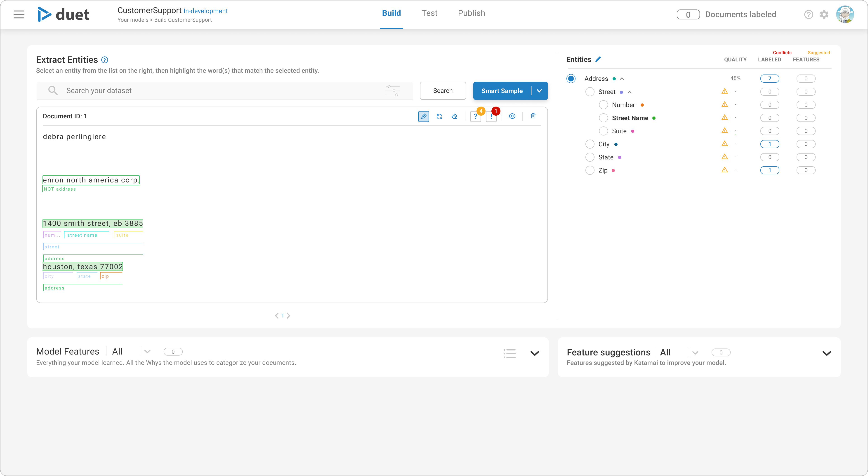The image size is (868, 476).
Task: Delete document using the trash icon
Action: 533,116
